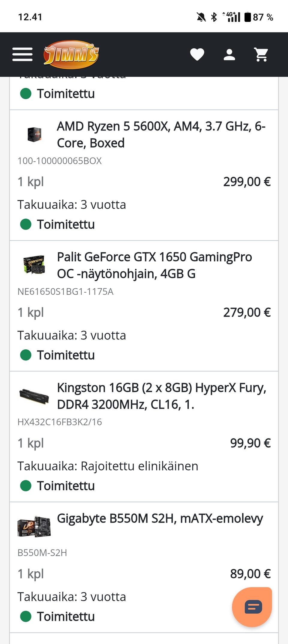Open the user account icon
Image resolution: width=288 pixels, height=644 pixels.
[229, 55]
